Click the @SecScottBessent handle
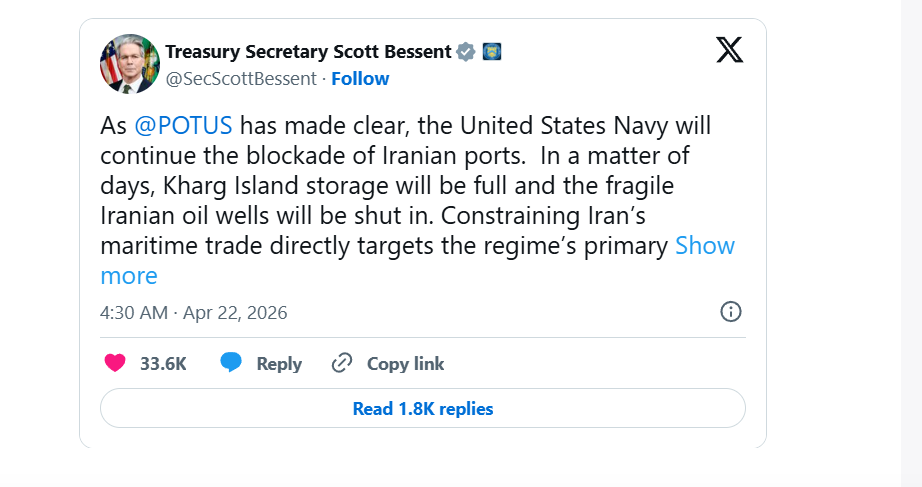This screenshot has height=487, width=922. click(x=241, y=79)
